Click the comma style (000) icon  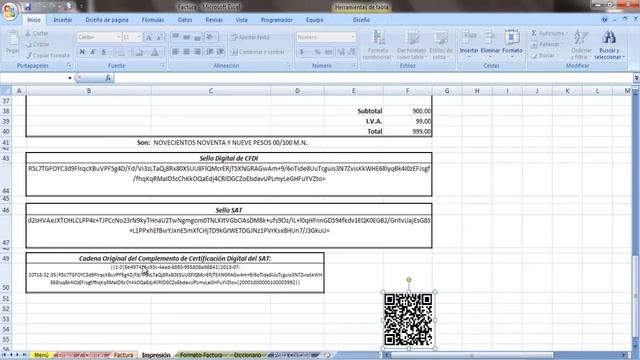coord(329,52)
